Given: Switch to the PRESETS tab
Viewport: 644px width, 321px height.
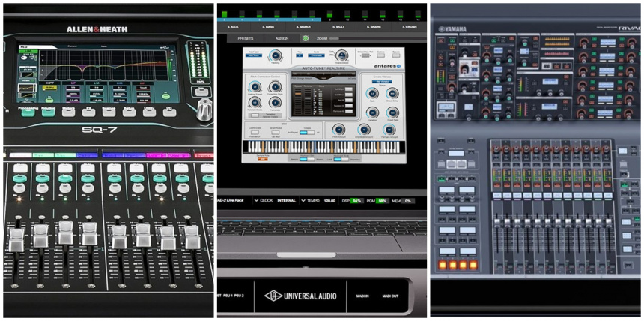Looking at the screenshot, I should pyautogui.click(x=245, y=39).
